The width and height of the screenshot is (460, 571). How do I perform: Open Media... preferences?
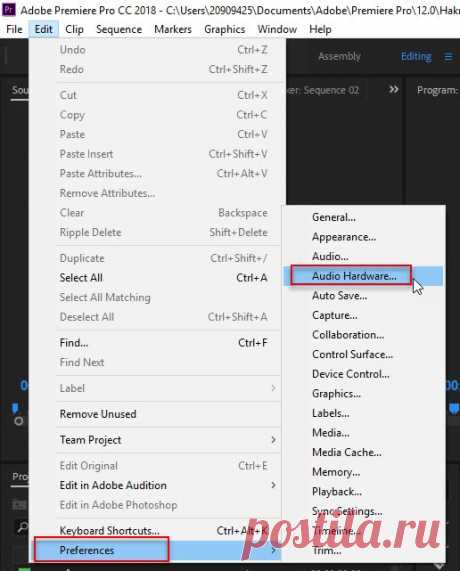[363, 433]
